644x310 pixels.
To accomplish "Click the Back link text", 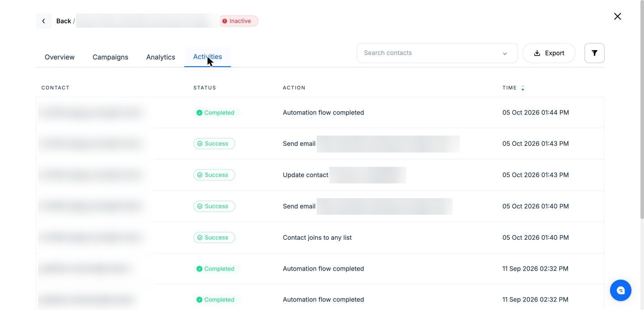I will pos(64,21).
